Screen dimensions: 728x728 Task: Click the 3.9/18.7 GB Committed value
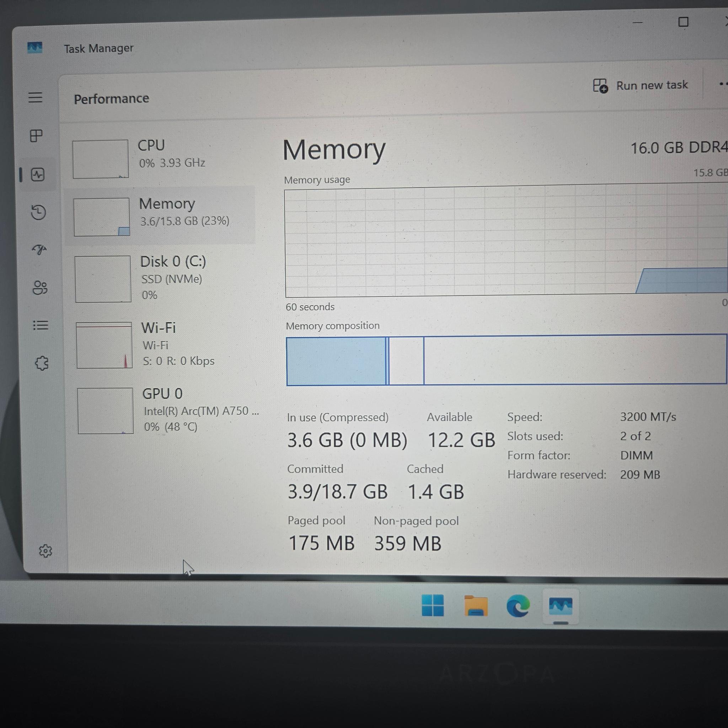coord(338,491)
